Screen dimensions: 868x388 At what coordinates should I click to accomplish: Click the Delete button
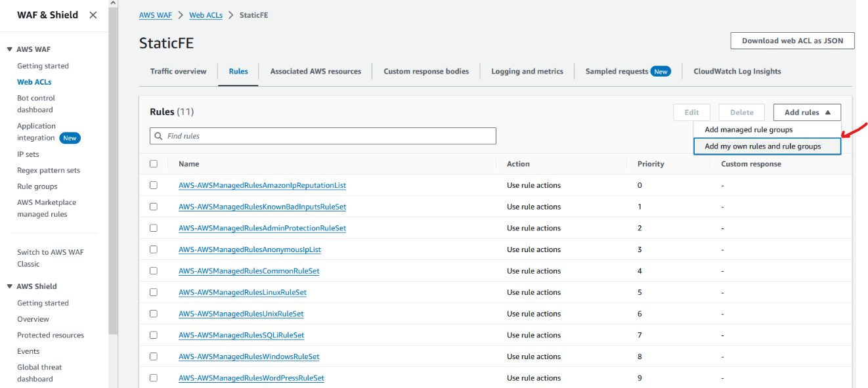(x=742, y=112)
